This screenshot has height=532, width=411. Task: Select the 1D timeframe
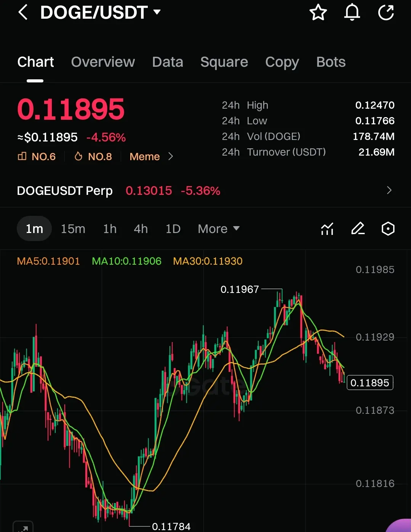pos(173,229)
